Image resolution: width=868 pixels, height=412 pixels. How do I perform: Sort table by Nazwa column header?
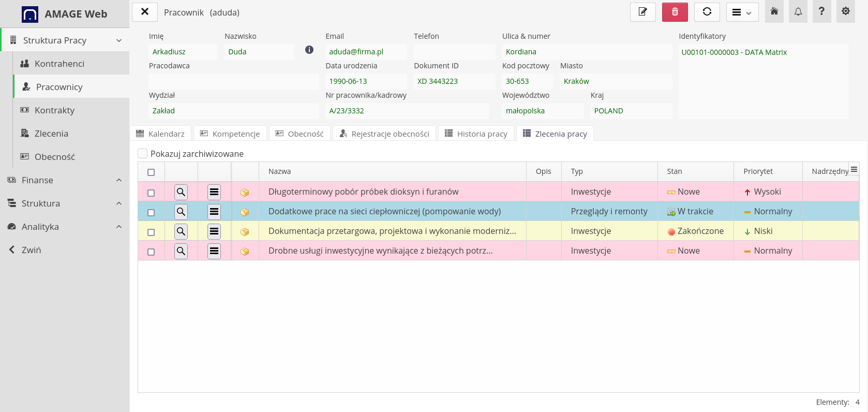[393, 171]
